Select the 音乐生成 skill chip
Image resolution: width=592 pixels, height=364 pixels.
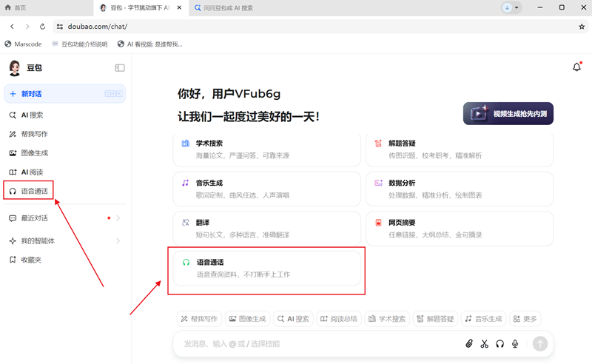pyautogui.click(x=484, y=319)
